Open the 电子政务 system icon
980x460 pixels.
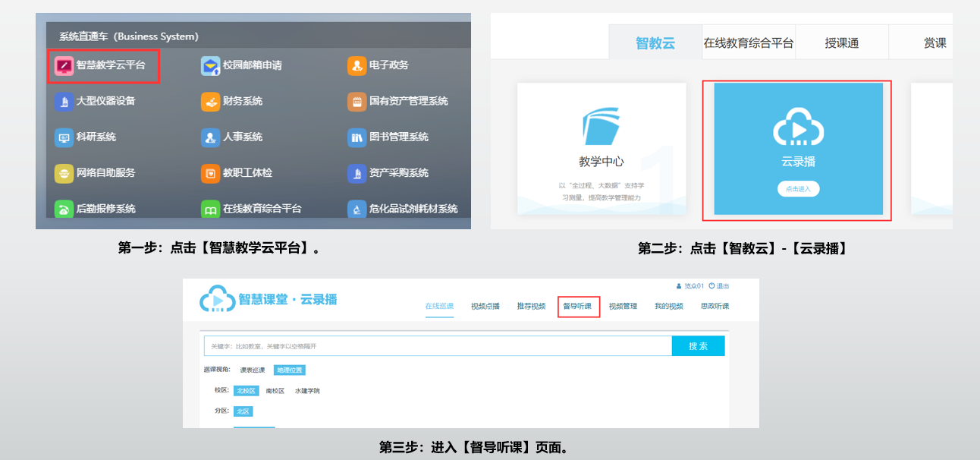point(357,65)
